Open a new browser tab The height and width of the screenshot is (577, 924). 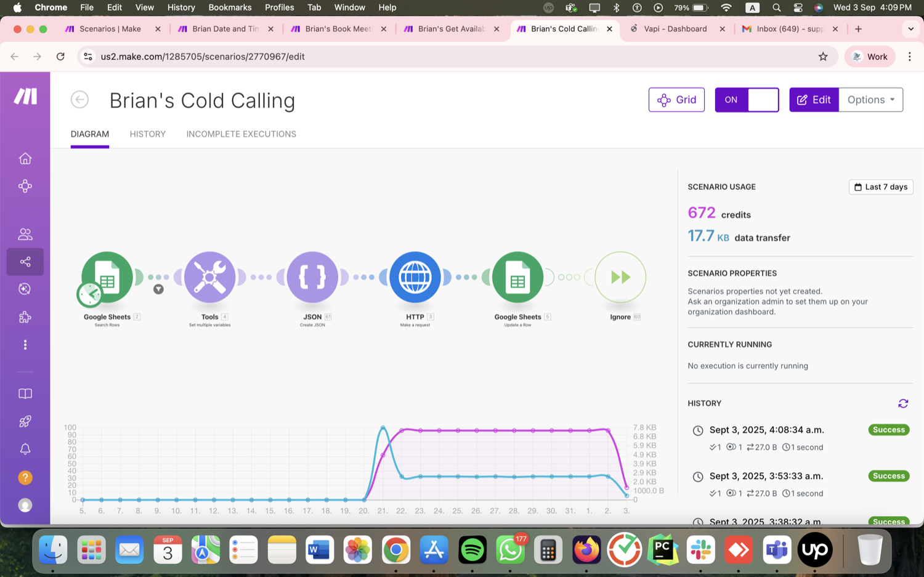tap(858, 29)
